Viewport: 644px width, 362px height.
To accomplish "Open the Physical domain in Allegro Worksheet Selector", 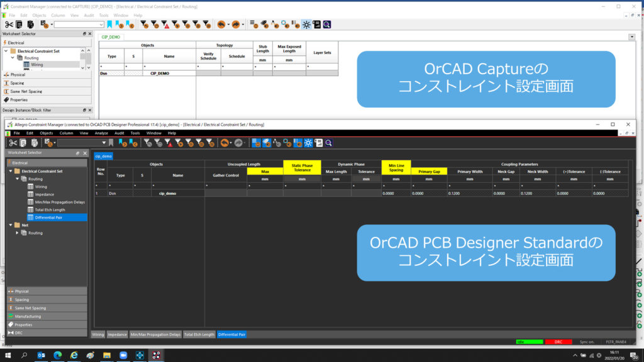I will point(47,291).
